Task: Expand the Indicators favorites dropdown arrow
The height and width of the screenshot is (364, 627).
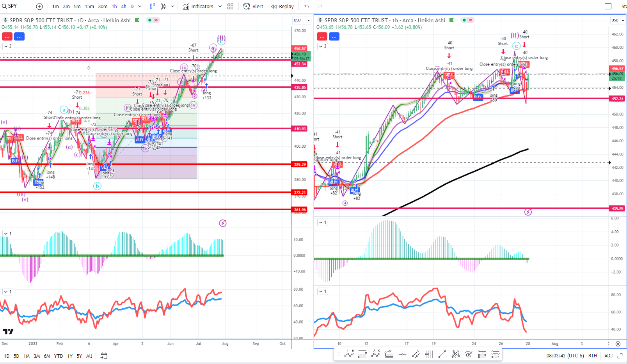Action: point(220,6)
